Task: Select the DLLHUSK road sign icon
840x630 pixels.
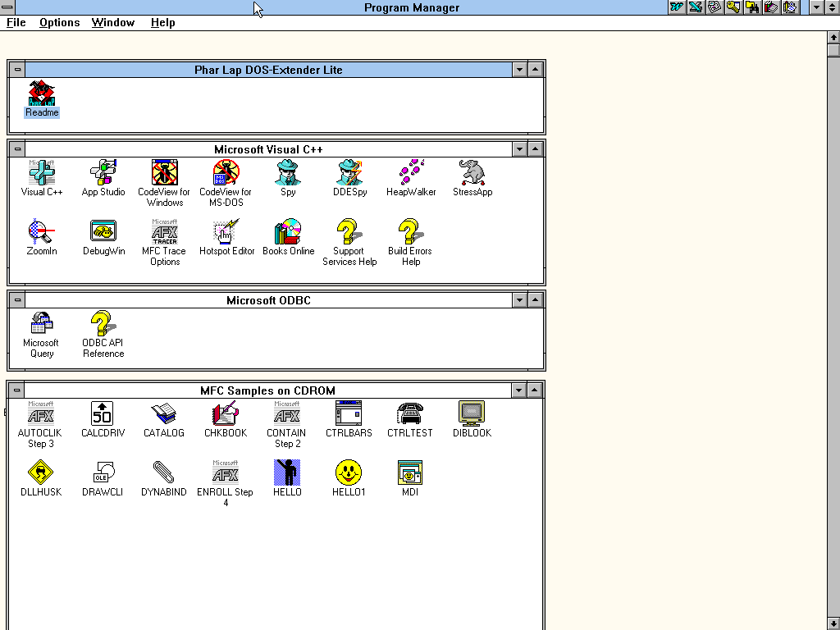Action: [x=41, y=472]
